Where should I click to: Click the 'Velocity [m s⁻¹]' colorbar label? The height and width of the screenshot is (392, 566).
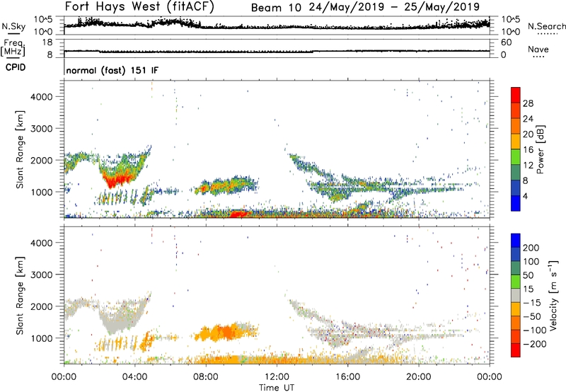click(x=553, y=295)
